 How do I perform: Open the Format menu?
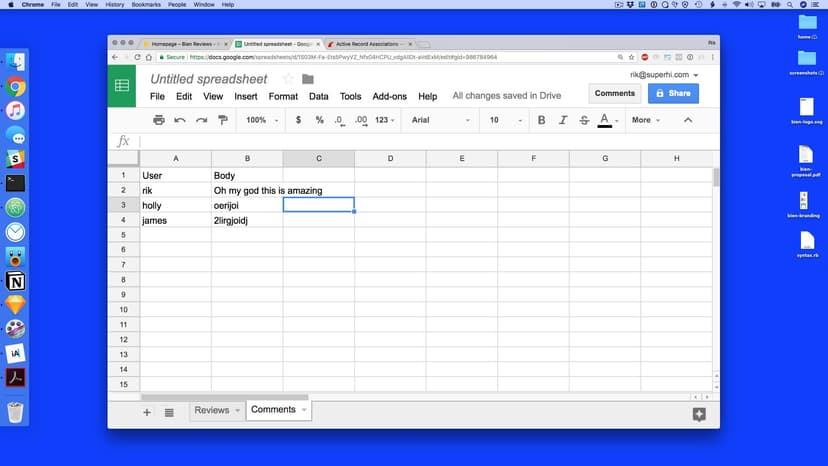click(283, 97)
